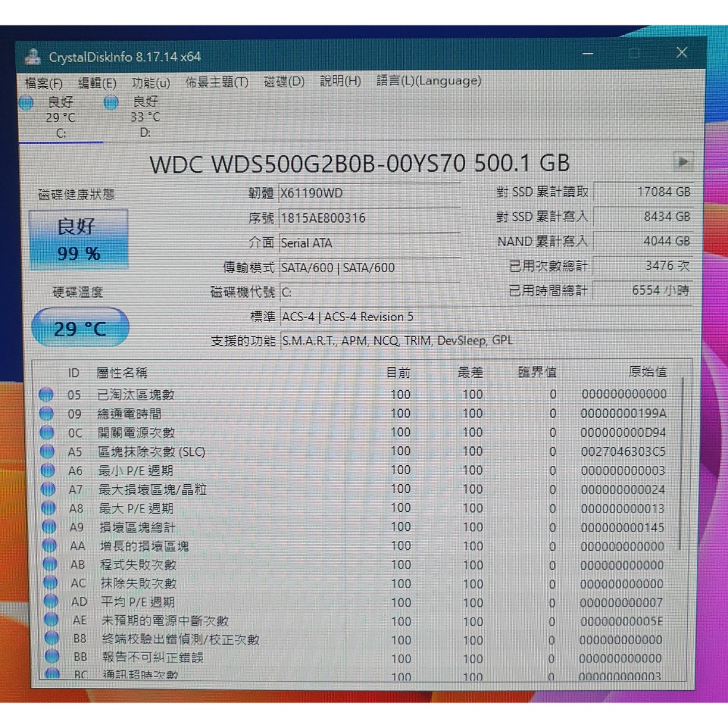This screenshot has width=728, height=728.
Task: Click the interface field Serial ATA
Action: 369,243
